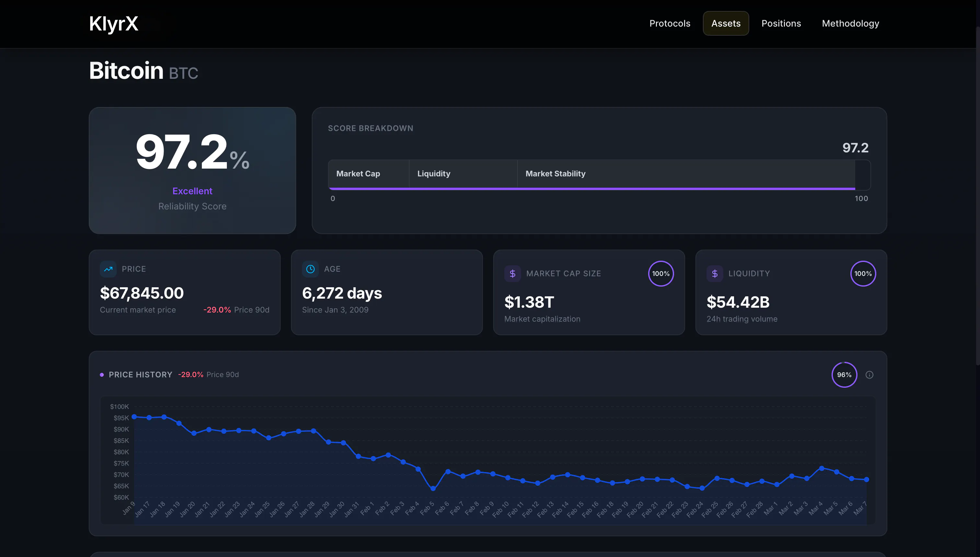
Task: Click the KlyrX logo
Action: [x=113, y=24]
